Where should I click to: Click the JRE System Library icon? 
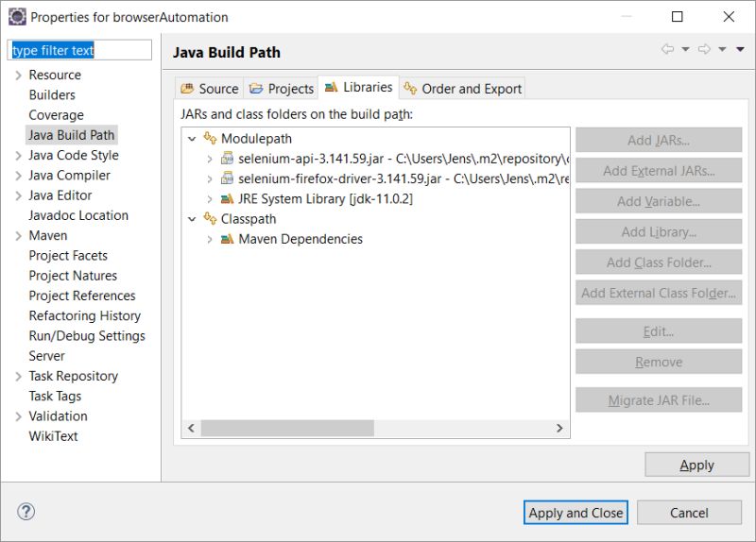[x=227, y=198]
